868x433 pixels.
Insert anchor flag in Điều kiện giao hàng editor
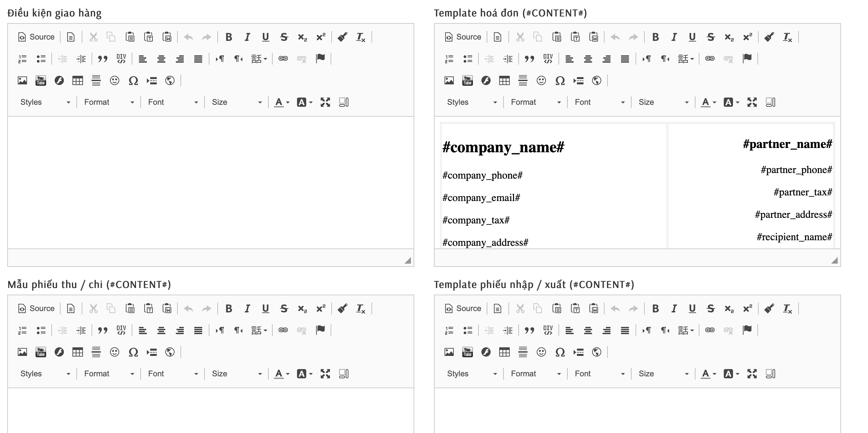(x=320, y=59)
